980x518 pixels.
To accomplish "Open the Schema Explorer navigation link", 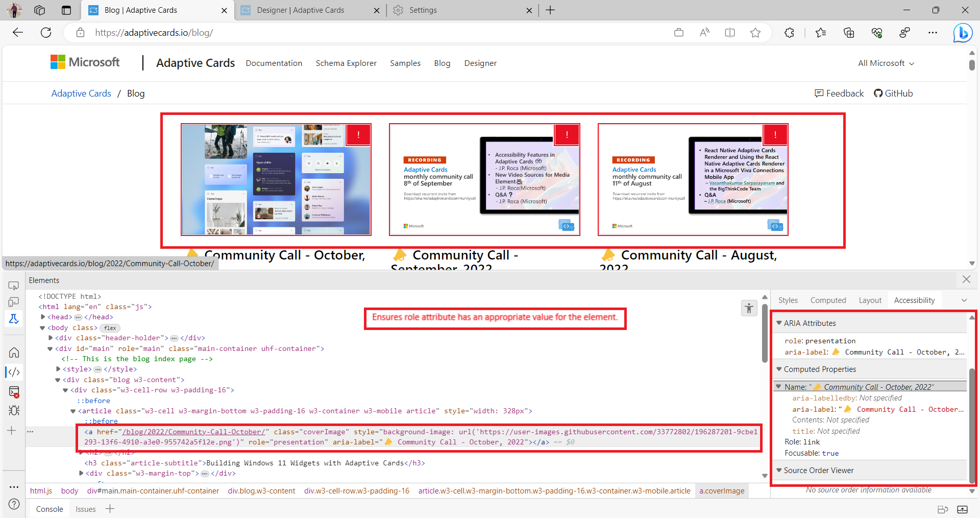I will click(346, 63).
